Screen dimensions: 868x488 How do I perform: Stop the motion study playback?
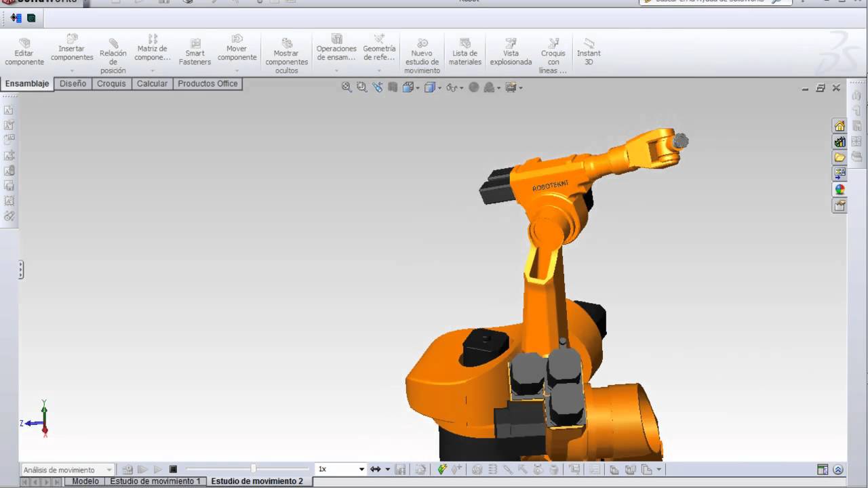pos(173,469)
